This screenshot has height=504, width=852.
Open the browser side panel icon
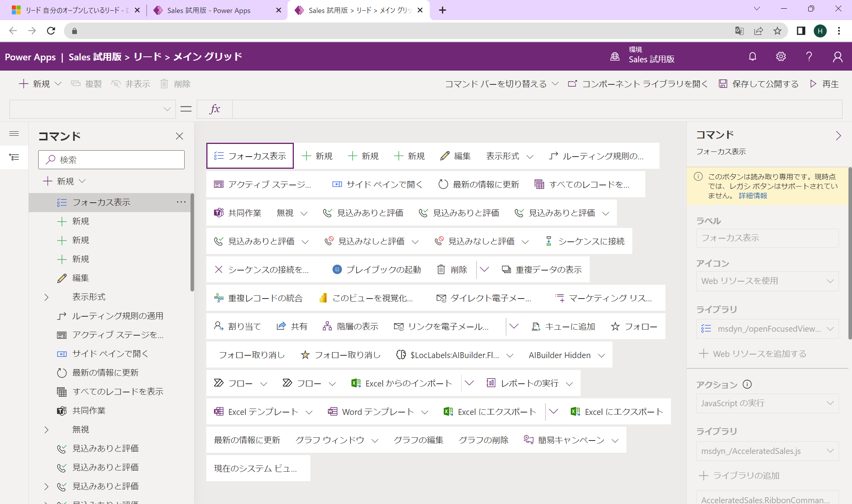pyautogui.click(x=801, y=31)
